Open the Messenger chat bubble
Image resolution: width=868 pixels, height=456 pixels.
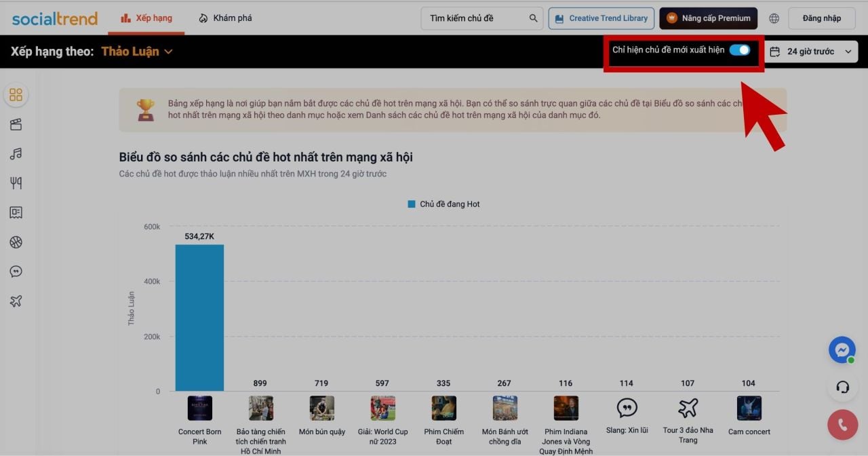pyautogui.click(x=842, y=350)
